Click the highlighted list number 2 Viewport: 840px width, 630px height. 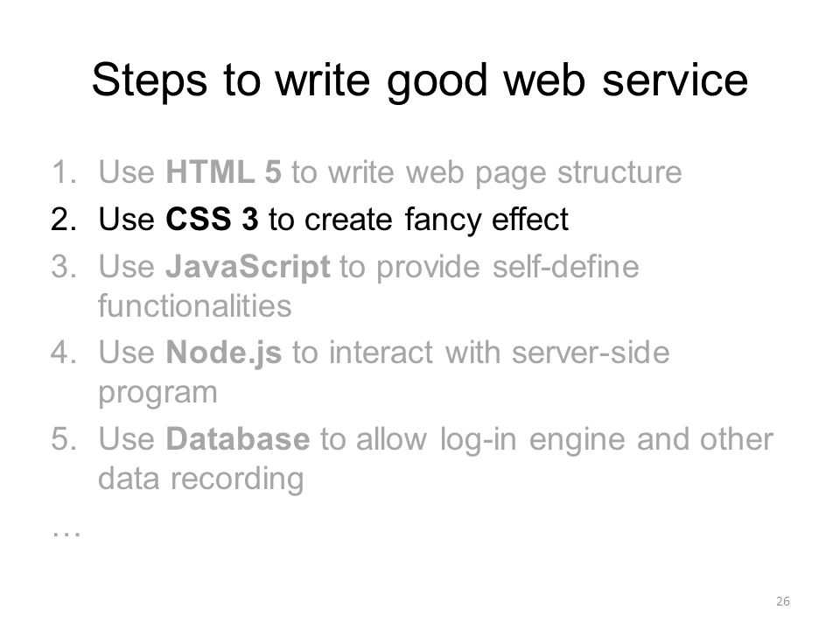click(x=65, y=220)
